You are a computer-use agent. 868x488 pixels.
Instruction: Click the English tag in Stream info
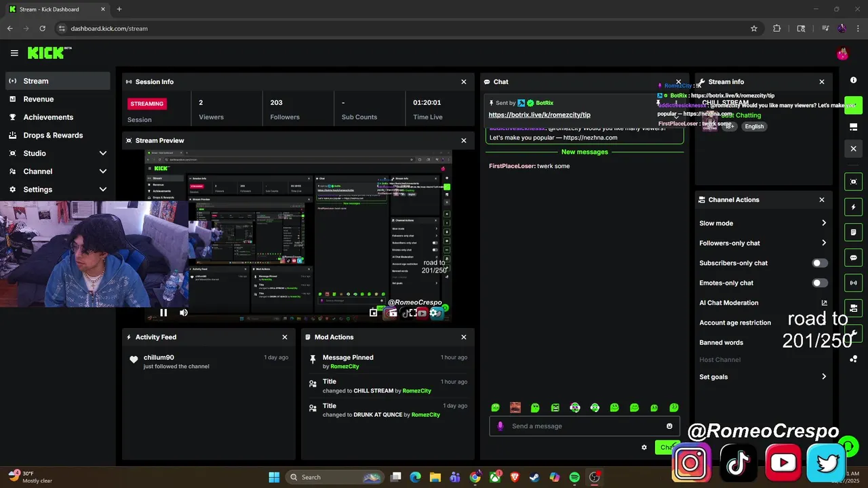[753, 126]
